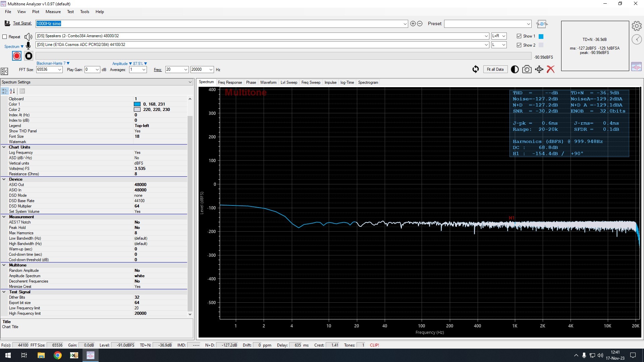644x362 pixels.
Task: Click the red X clear data icon
Action: (x=550, y=69)
